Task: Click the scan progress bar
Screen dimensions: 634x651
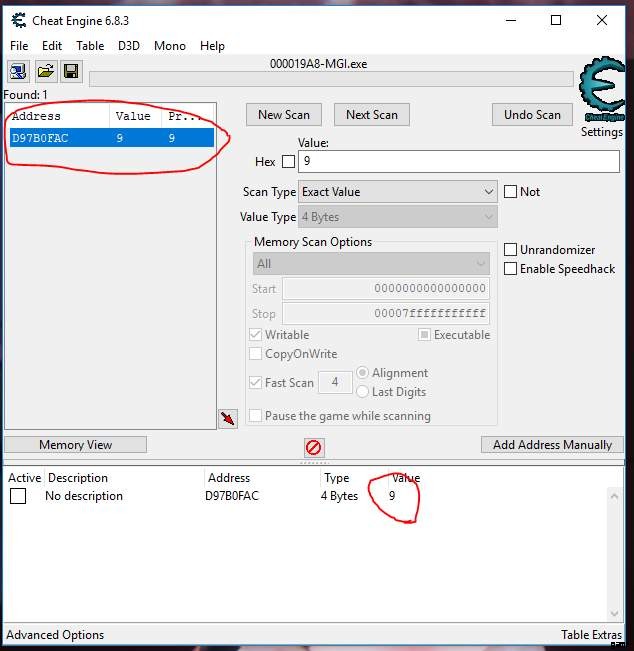Action: point(330,79)
